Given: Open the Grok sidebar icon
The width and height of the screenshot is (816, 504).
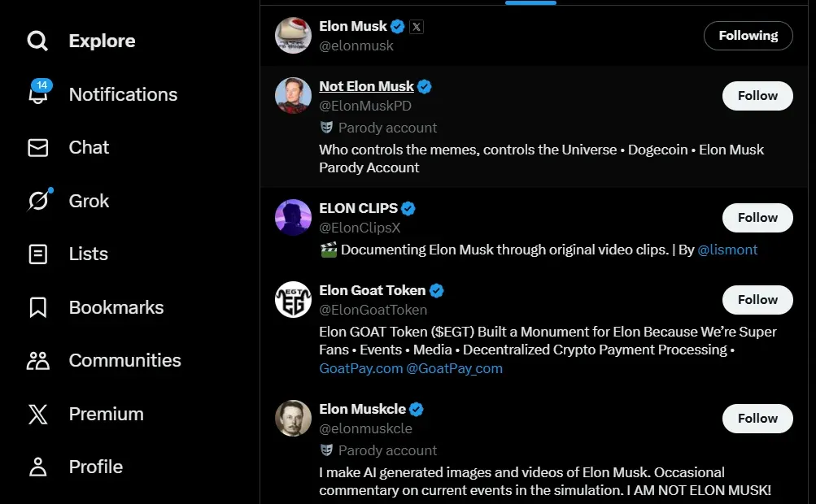Looking at the screenshot, I should [x=37, y=200].
